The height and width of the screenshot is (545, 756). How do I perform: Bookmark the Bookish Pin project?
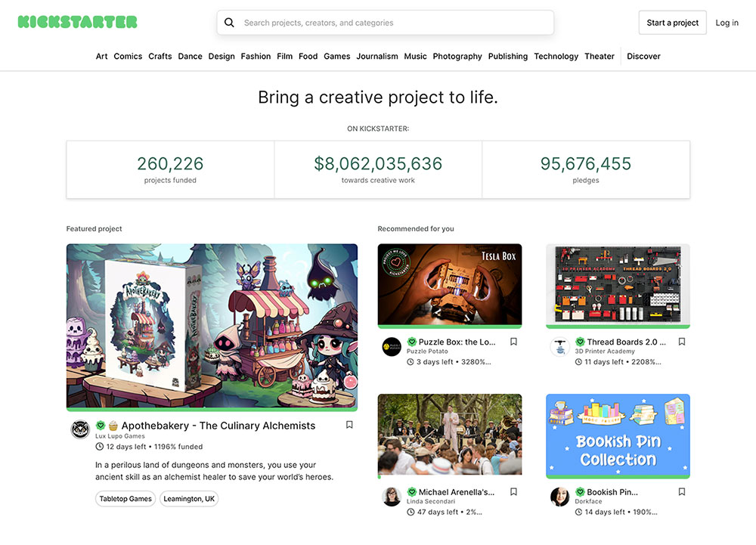682,491
